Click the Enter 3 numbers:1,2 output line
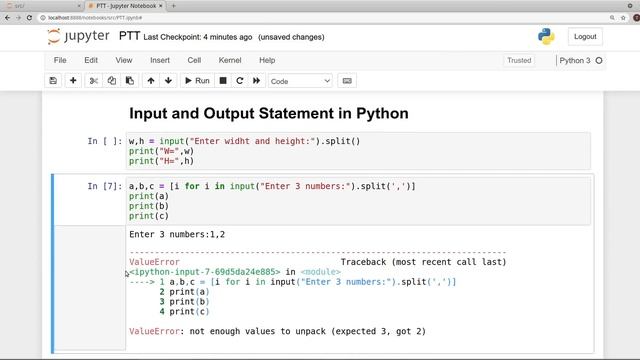 tap(177, 235)
